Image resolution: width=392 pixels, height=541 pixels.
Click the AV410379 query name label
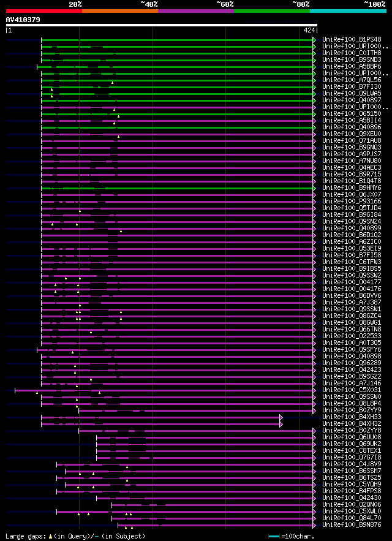[x=23, y=20]
